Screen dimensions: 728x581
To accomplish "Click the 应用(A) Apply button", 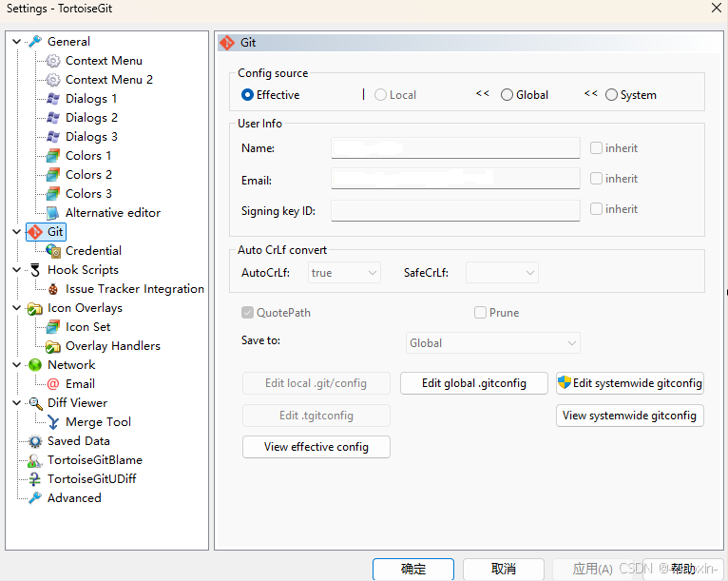I will [593, 569].
